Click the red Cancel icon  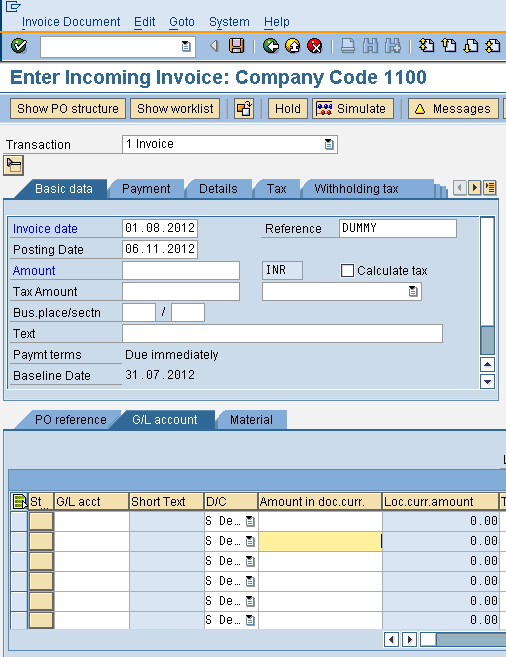click(315, 45)
